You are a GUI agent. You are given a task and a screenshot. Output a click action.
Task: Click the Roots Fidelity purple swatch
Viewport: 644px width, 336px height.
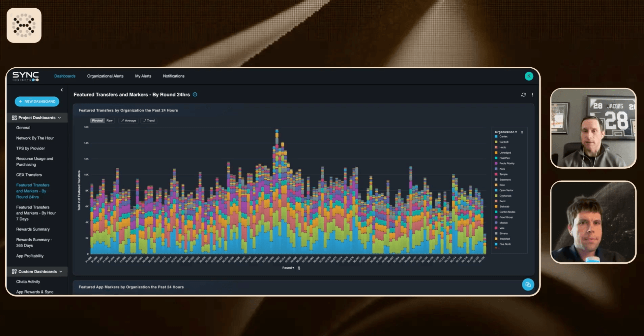coord(496,163)
